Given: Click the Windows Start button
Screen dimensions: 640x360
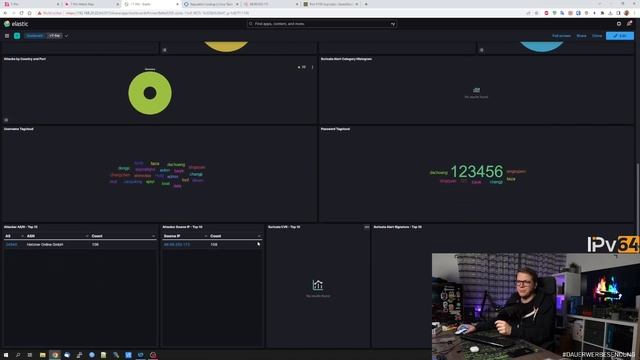Looking at the screenshot, I should click(6, 355).
